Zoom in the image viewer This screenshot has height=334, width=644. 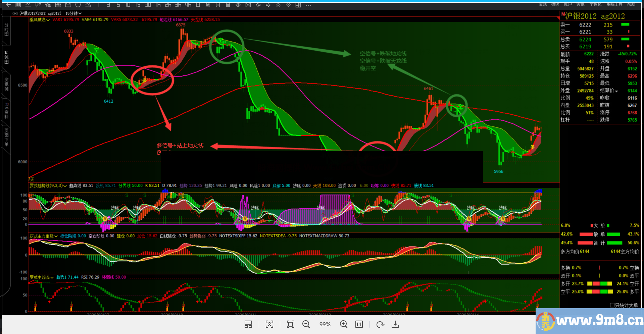343,324
